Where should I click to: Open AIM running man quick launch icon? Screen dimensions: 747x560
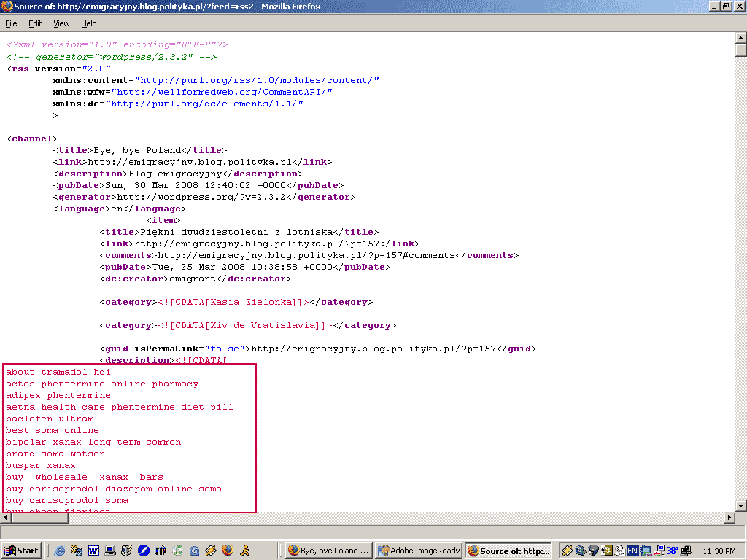click(x=247, y=551)
